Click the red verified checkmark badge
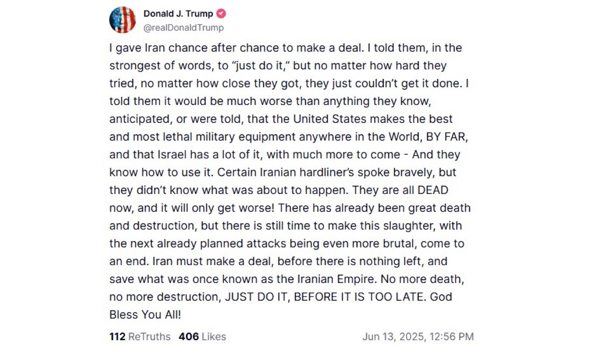608x364 pixels. (x=221, y=14)
